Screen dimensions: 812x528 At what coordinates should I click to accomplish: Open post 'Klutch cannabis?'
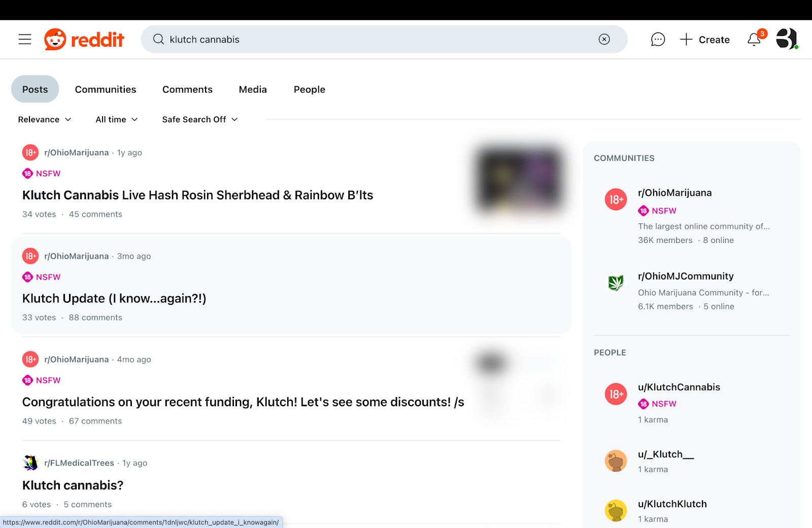click(73, 485)
